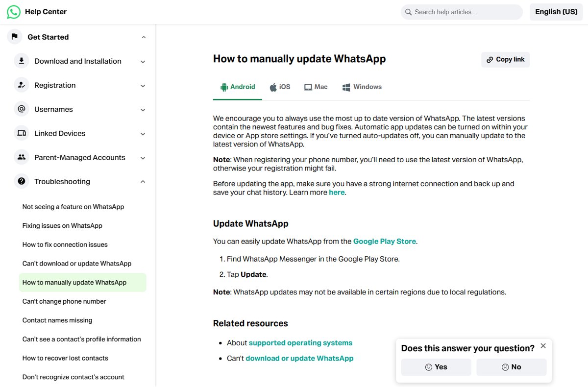Click the search magnifier icon
588x387 pixels.
tap(408, 12)
